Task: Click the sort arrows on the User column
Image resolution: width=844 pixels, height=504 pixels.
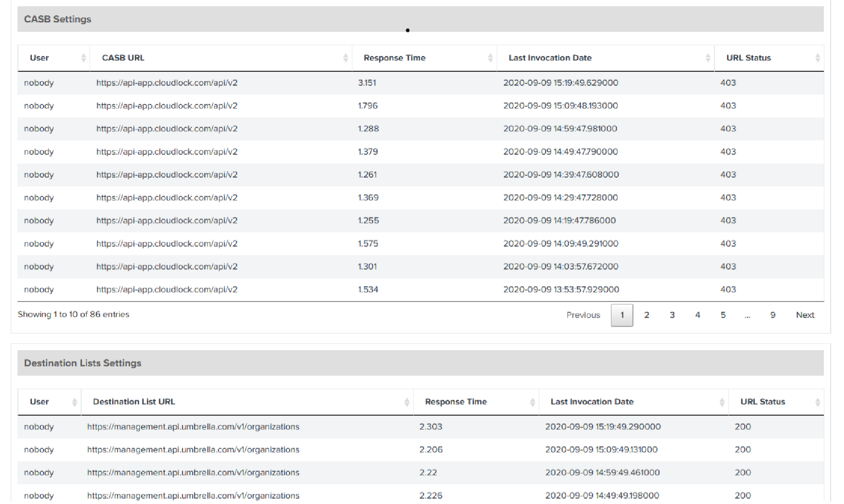Action: [x=83, y=57]
